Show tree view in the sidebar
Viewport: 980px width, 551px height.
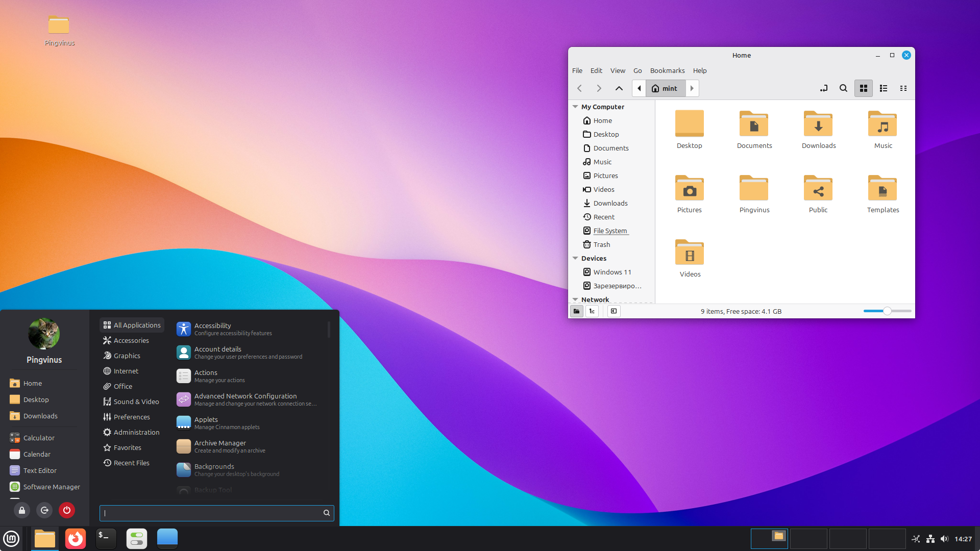592,311
